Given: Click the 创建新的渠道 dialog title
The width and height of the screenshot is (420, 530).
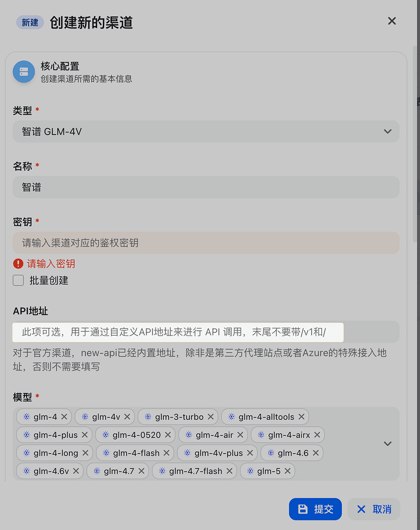Looking at the screenshot, I should (x=91, y=23).
